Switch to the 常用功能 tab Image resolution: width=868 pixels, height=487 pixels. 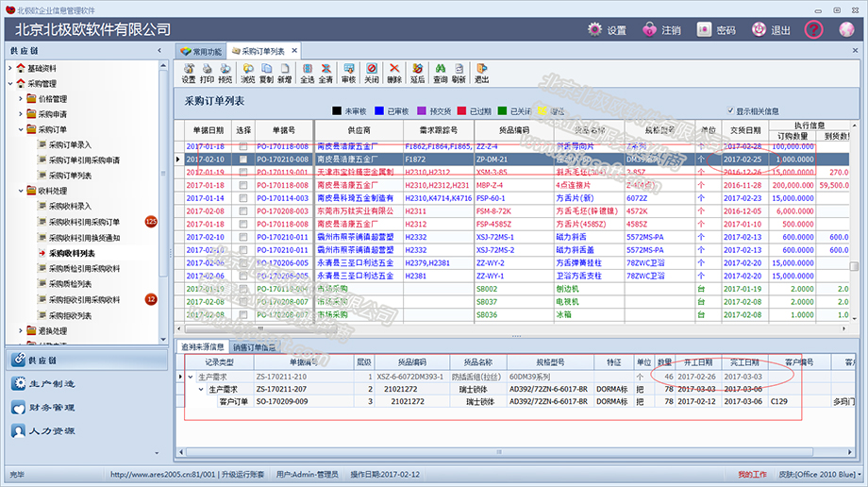pos(201,52)
